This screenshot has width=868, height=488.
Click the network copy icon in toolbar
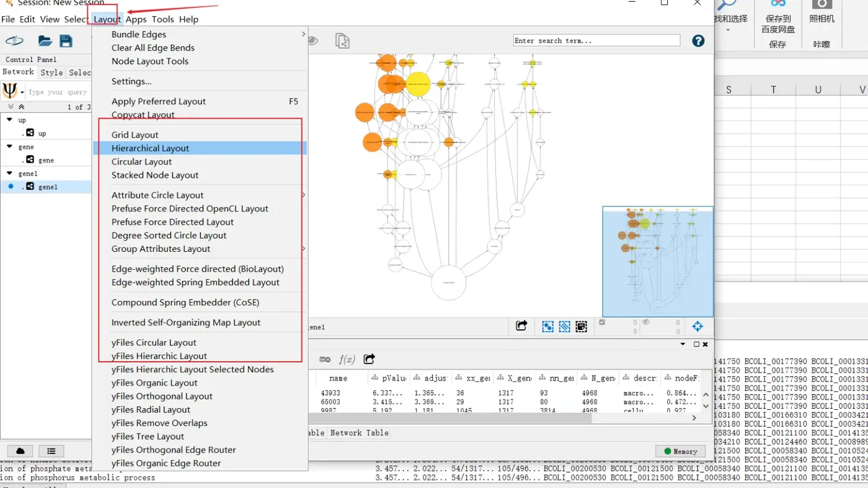pos(342,41)
